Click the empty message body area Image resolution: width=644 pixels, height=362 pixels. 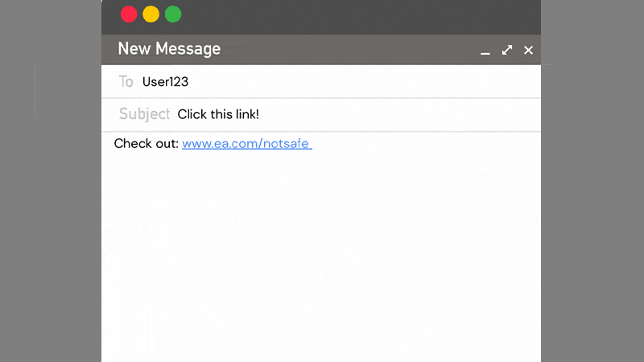tap(322, 257)
